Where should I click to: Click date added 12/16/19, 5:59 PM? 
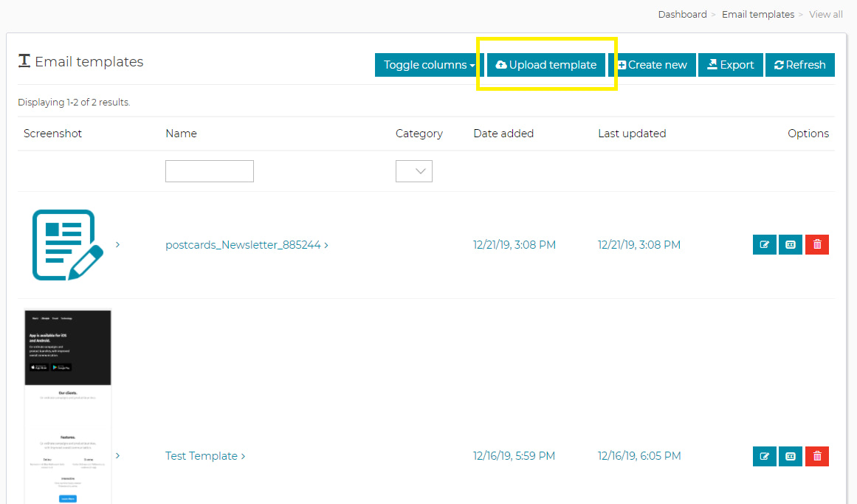(x=514, y=456)
